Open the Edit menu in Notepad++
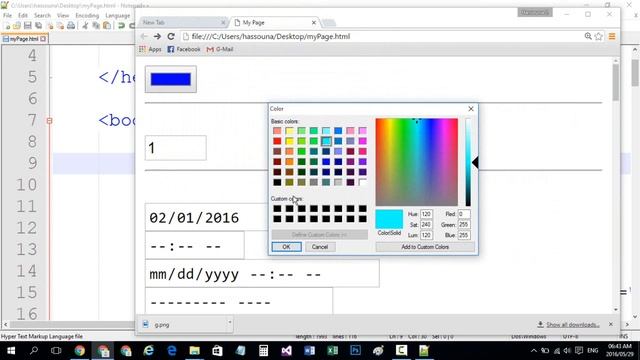The height and width of the screenshot is (360, 640). 23,16
